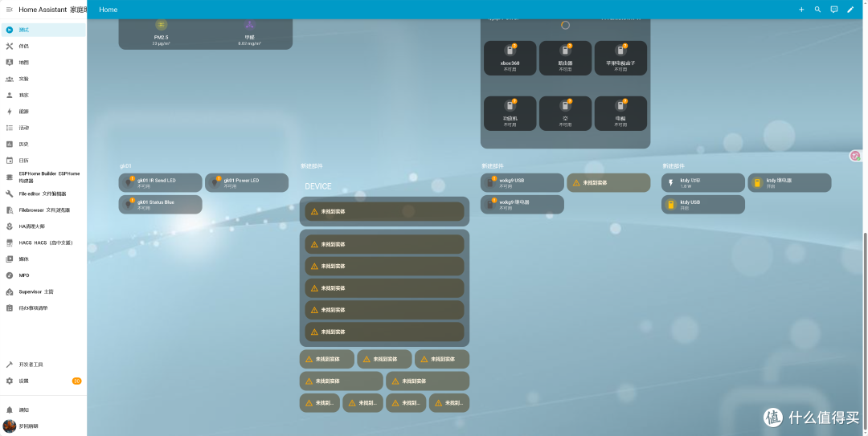The image size is (868, 436).
Task: Toggle the ktdy 继电器 switch tile
Action: 789,182
